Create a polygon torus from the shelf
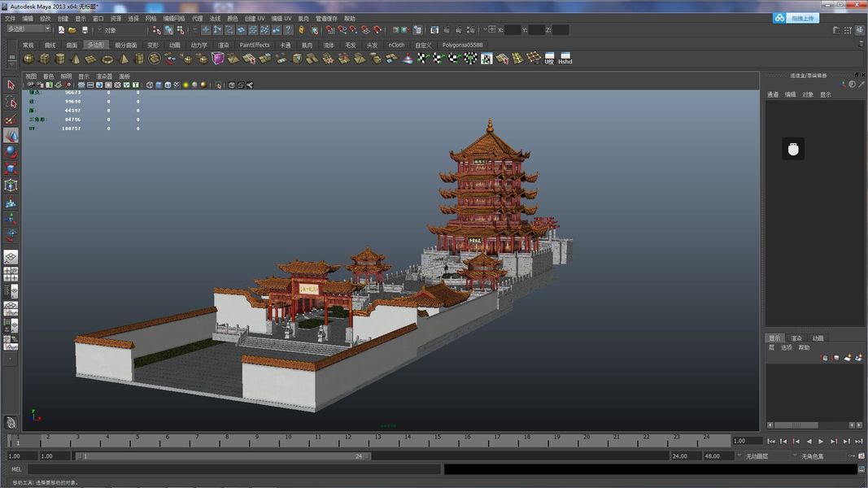The width and height of the screenshot is (868, 488). click(107, 59)
